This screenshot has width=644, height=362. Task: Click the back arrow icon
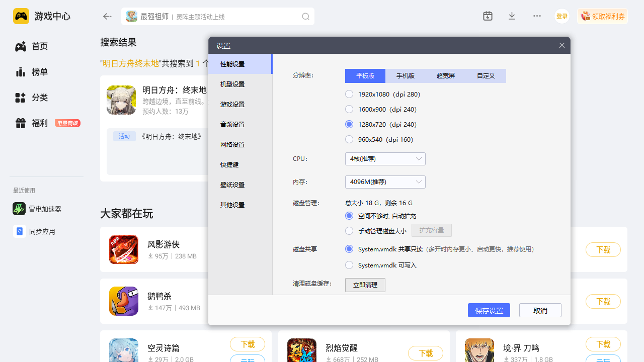pyautogui.click(x=107, y=17)
